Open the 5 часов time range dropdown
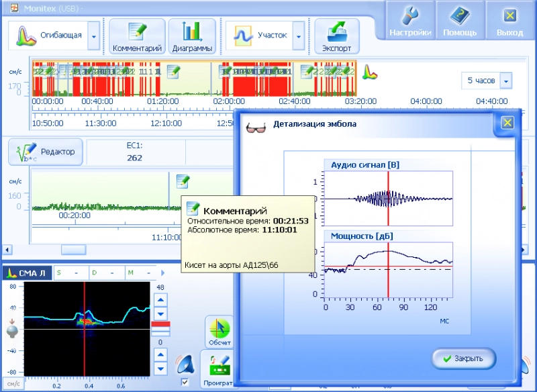Image resolution: width=537 pixels, height=392 pixels. pos(505,81)
